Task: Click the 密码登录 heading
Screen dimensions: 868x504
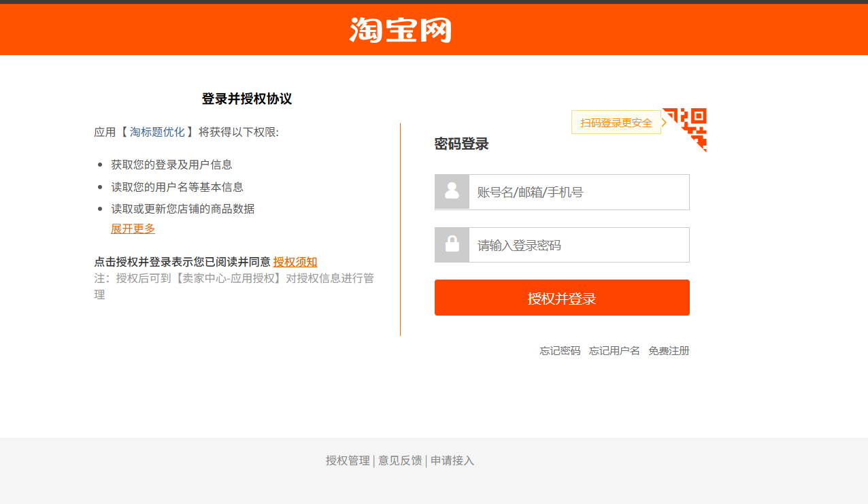Action: 461,144
